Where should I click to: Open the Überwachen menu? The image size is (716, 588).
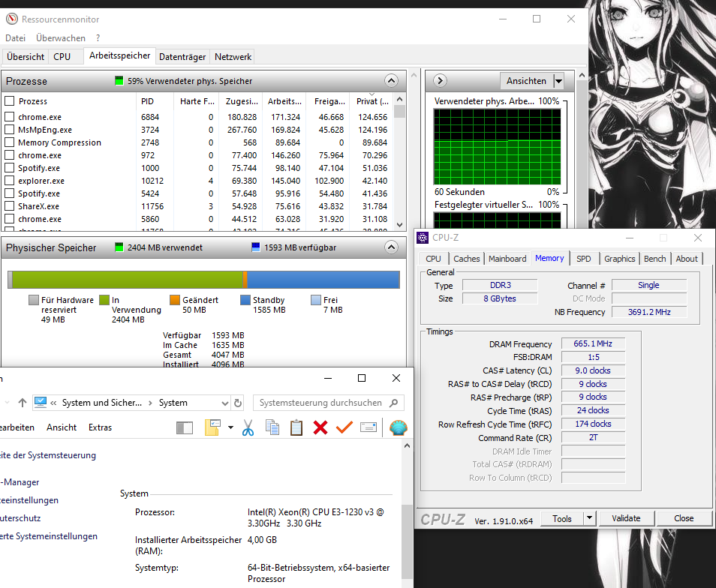click(61, 37)
